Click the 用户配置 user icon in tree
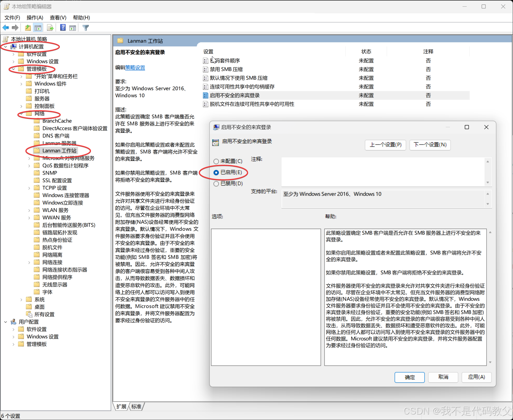513x420 pixels. [x=13, y=322]
